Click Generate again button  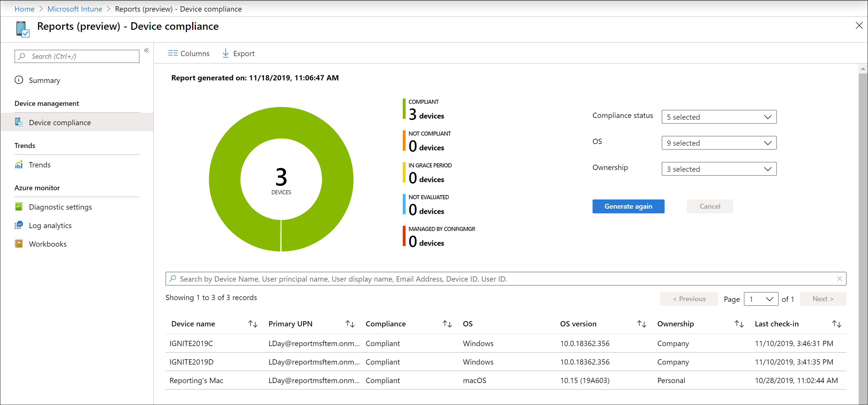pyautogui.click(x=628, y=206)
